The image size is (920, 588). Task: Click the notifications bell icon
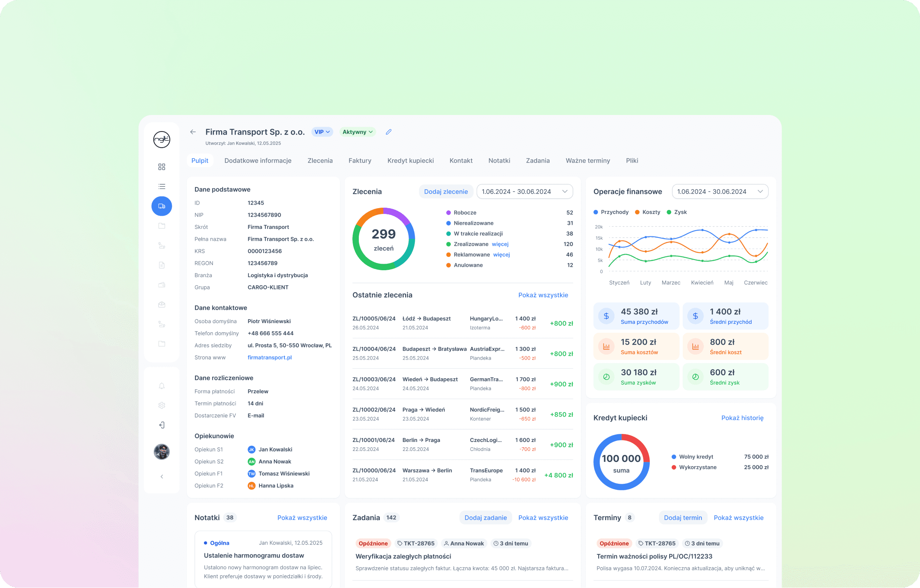pos(162,386)
